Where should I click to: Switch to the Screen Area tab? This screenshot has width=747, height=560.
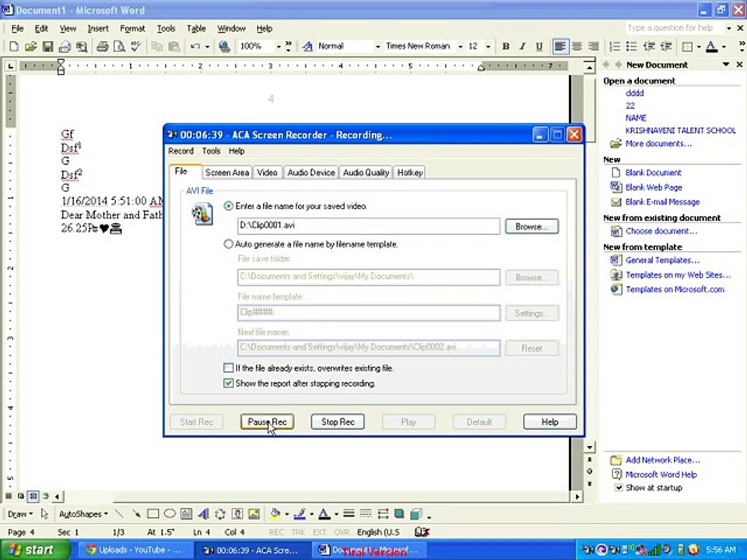point(227,173)
